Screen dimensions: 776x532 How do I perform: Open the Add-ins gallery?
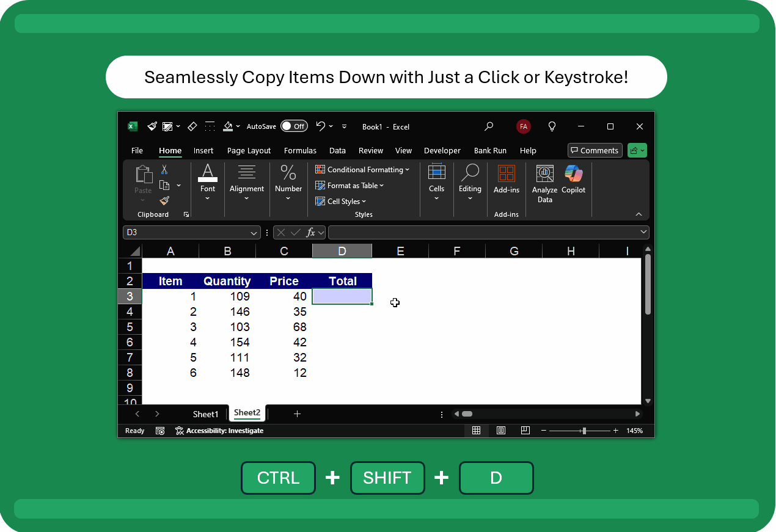coord(506,180)
